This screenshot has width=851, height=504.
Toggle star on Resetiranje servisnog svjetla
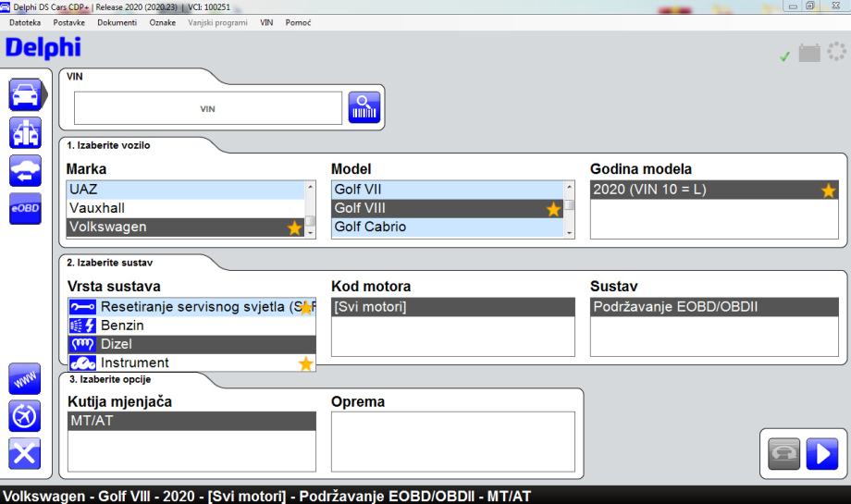305,308
